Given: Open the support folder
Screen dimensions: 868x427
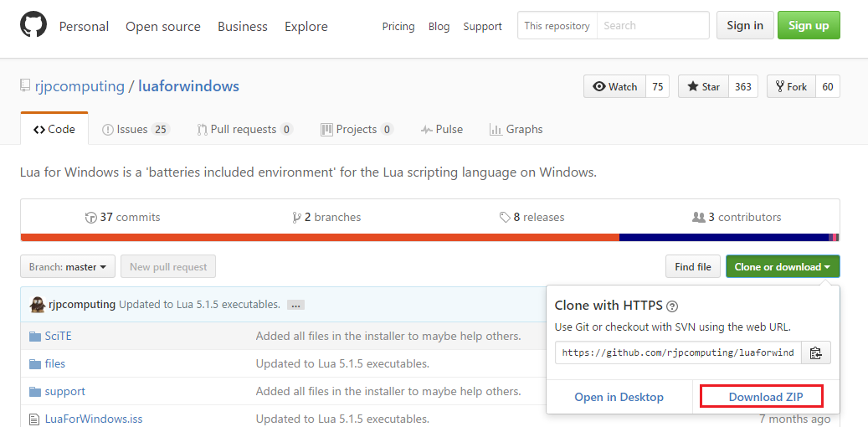Looking at the screenshot, I should coord(64,392).
